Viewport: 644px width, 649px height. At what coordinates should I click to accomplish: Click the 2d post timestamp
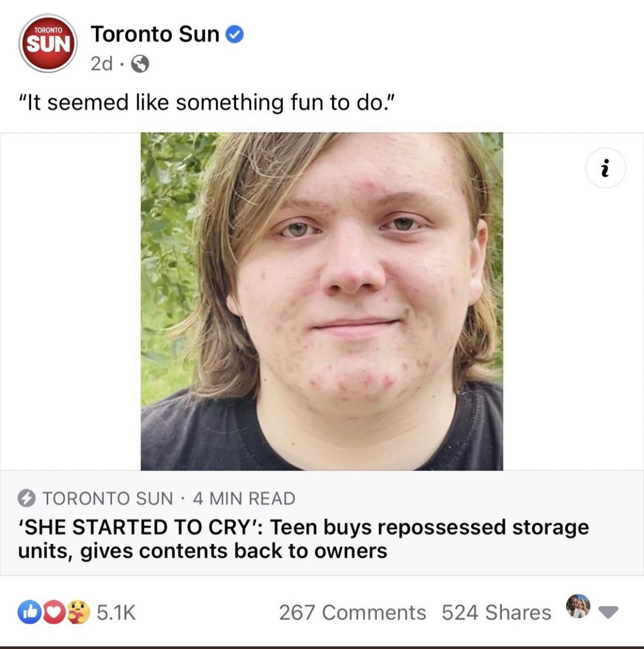click(101, 64)
